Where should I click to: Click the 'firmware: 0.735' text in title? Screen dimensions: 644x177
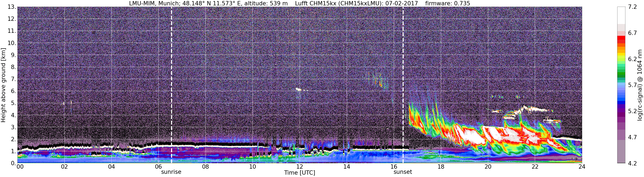tap(448, 3)
